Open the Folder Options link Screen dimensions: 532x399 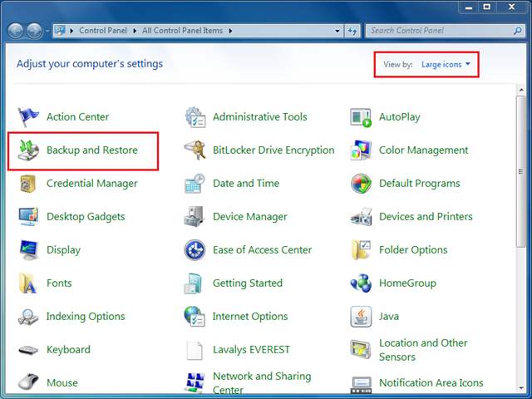coord(413,250)
